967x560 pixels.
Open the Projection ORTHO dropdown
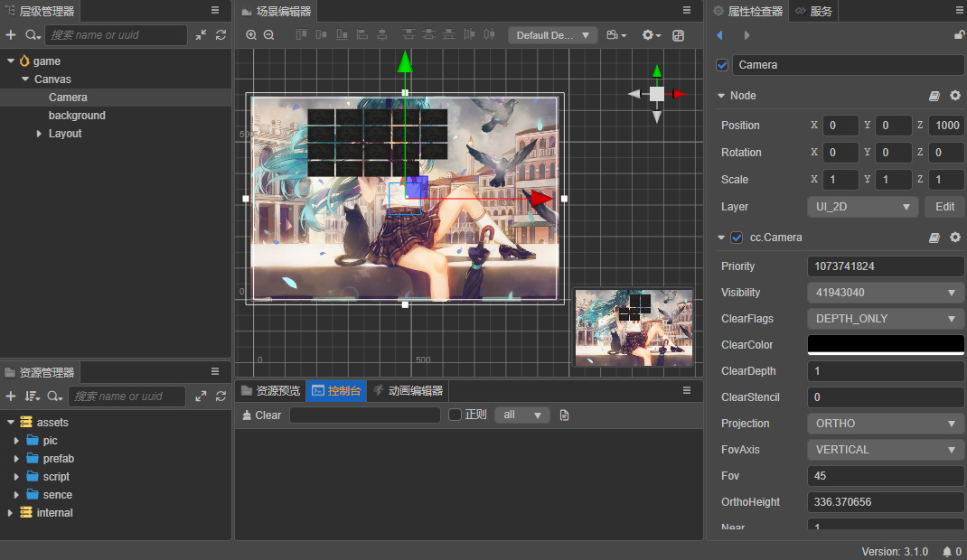coord(885,424)
